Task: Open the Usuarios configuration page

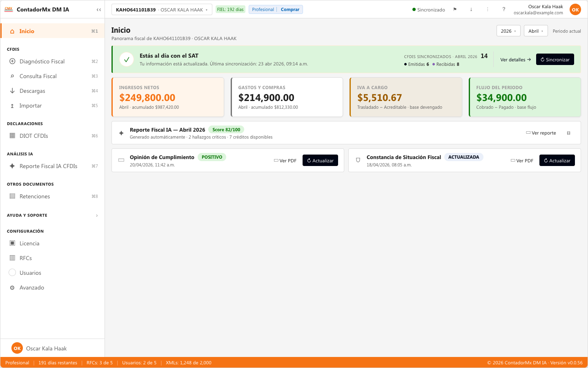Action: pyautogui.click(x=53, y=273)
